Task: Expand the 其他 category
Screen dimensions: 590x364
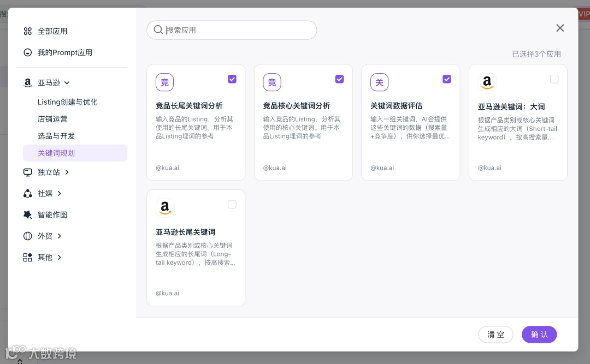Action: 45,257
